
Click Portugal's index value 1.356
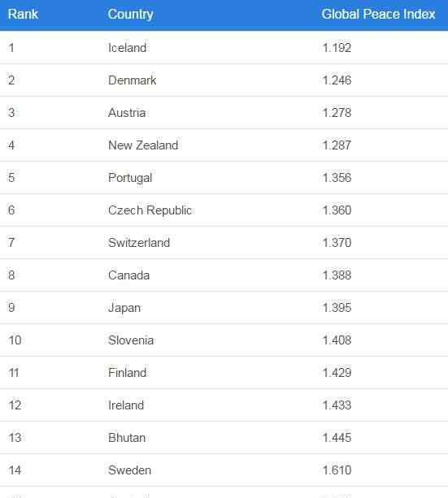coord(337,178)
